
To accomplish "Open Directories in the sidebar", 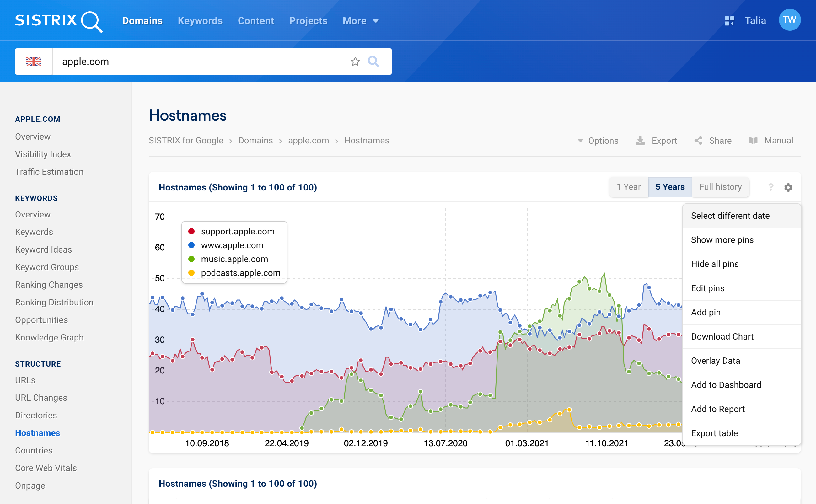I will coord(36,415).
